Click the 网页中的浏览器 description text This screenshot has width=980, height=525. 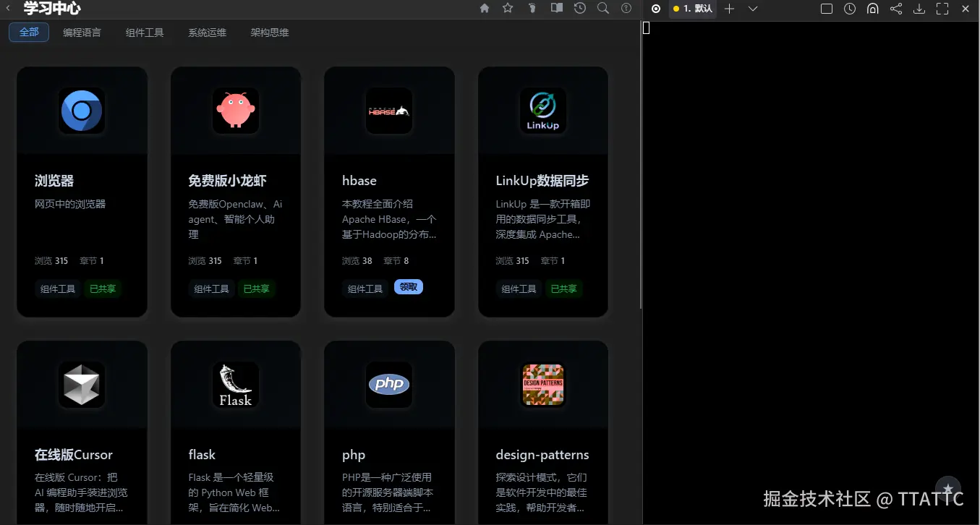[x=70, y=204]
